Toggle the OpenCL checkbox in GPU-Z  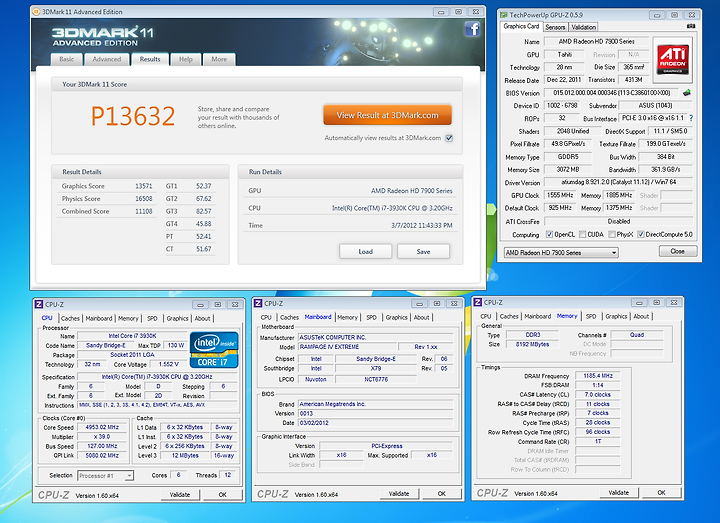[549, 234]
